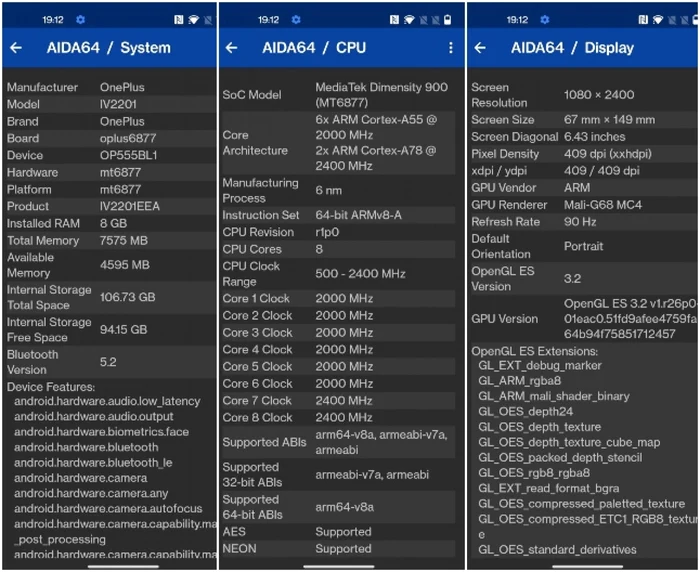Select the GL_ARM_mali_shader_binary extension entry
700x572 pixels.
[554, 397]
